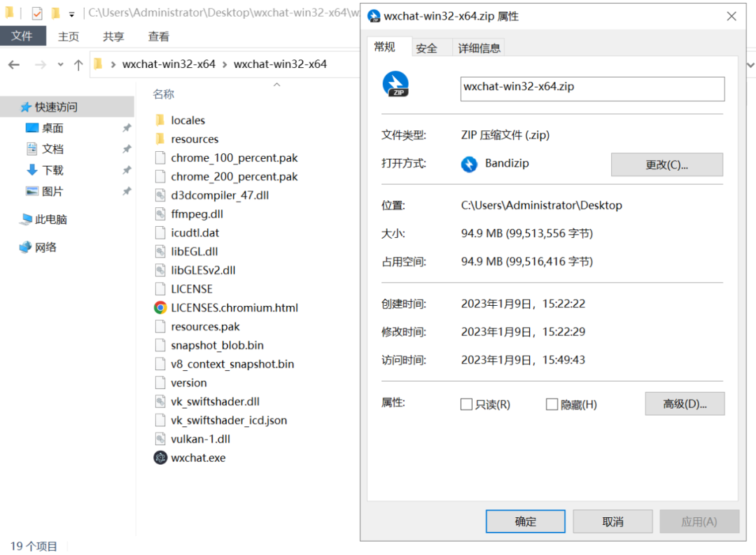Click the properties checkmark quick access icon
The image size is (756, 555).
coord(36,13)
